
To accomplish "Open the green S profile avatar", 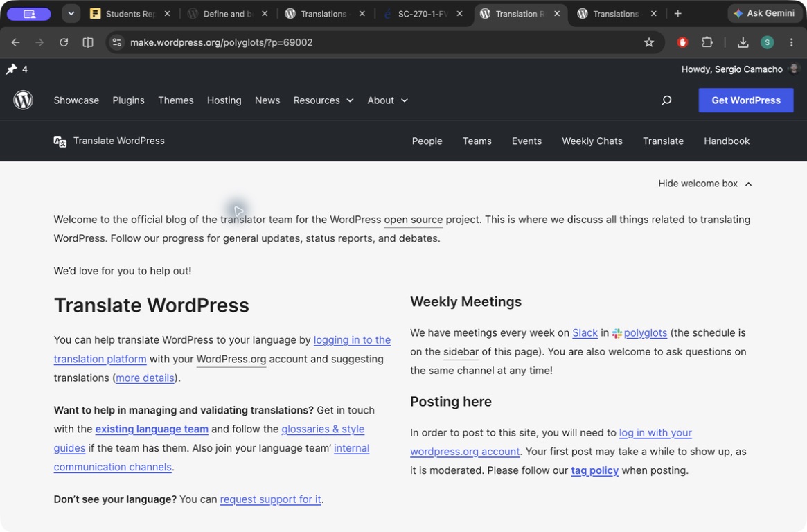I will 767,42.
